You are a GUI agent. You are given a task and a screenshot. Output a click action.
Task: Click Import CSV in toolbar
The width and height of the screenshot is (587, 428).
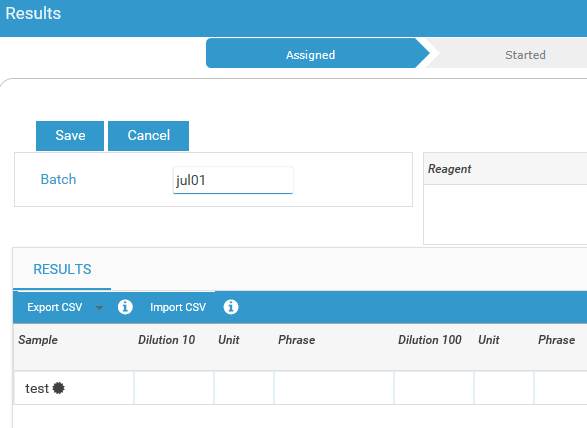(x=178, y=307)
